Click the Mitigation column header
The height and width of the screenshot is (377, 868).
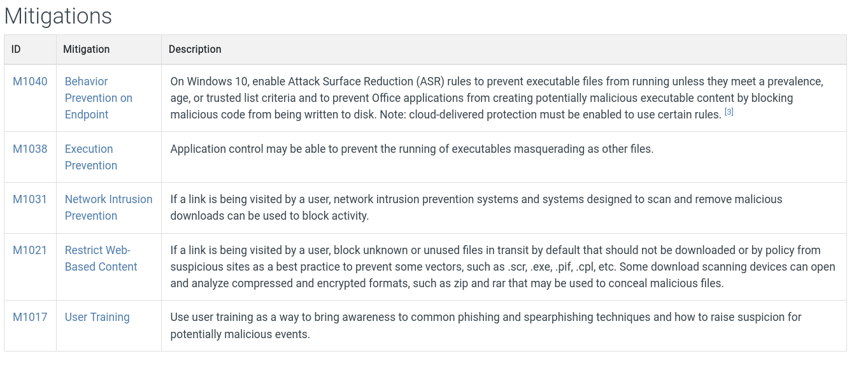(x=86, y=49)
